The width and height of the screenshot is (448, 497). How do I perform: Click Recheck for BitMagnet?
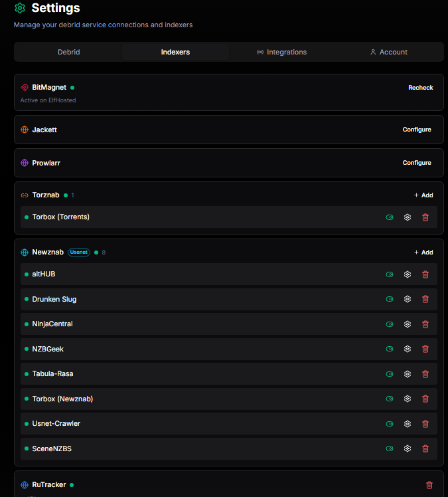[x=420, y=88]
